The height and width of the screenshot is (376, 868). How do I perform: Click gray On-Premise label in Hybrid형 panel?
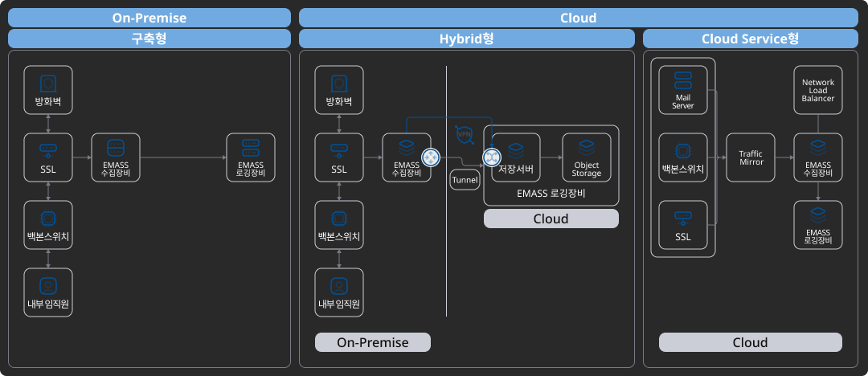(x=372, y=342)
